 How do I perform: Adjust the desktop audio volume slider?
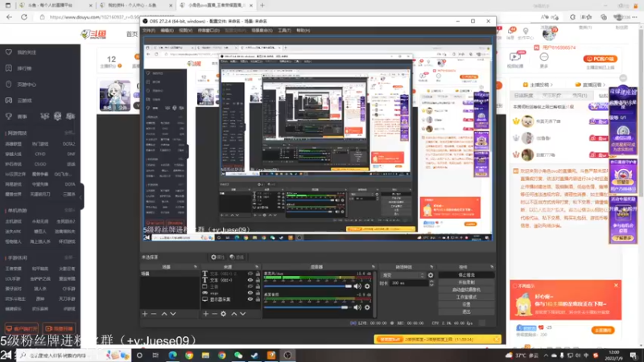(308, 307)
